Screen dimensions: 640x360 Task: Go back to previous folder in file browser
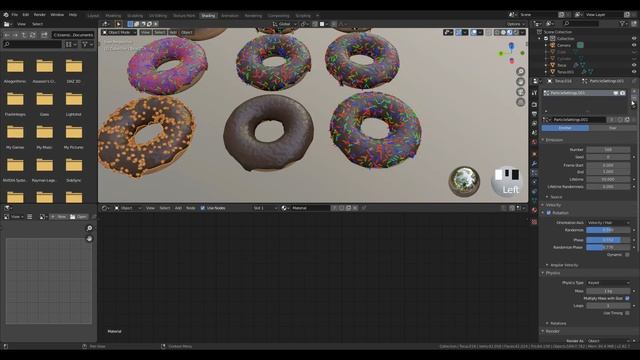[x=7, y=35]
